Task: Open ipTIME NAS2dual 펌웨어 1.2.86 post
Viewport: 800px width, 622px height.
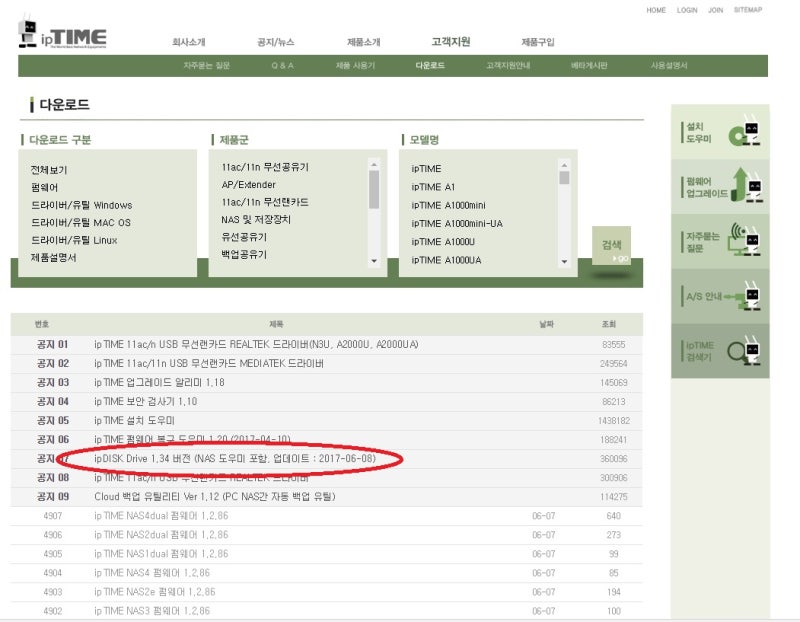Action: tap(161, 535)
